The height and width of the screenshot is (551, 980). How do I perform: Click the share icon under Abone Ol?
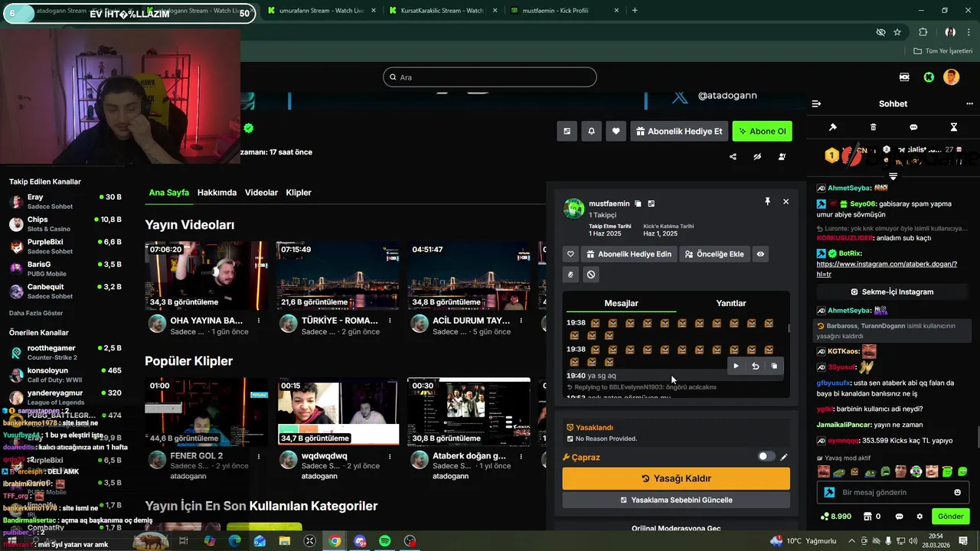tap(733, 157)
